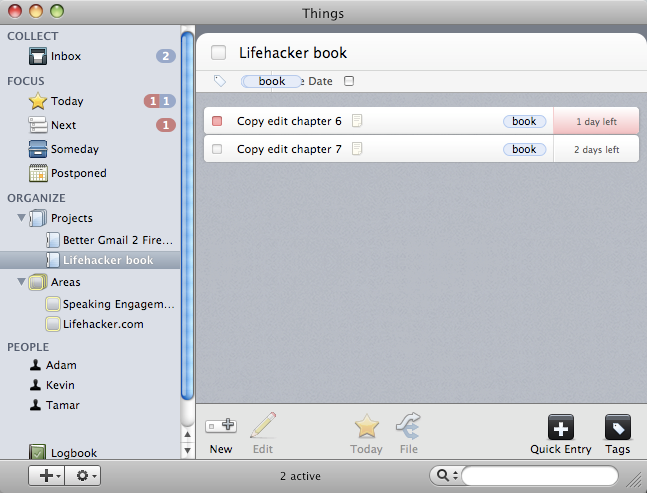Click the green zoom window button
The image size is (647, 493).
[57, 11]
